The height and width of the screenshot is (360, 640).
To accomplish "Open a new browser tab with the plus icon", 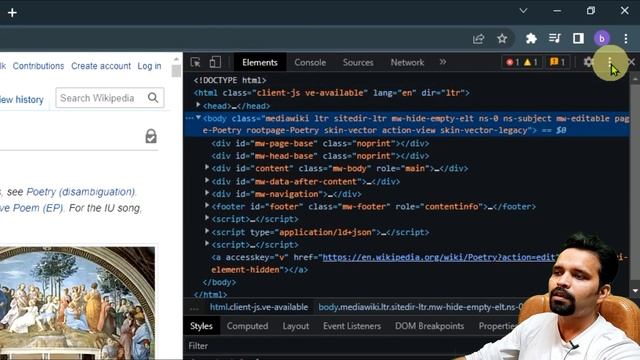I will click(12, 13).
